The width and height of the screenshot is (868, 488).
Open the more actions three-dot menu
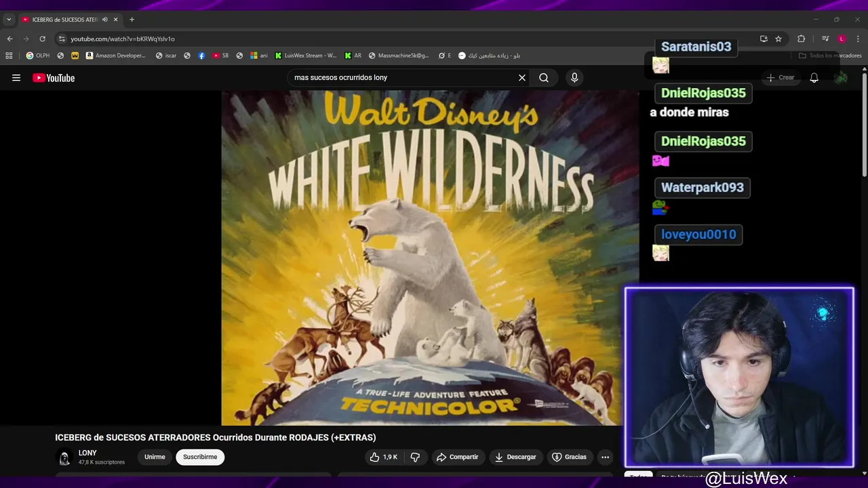[605, 457]
